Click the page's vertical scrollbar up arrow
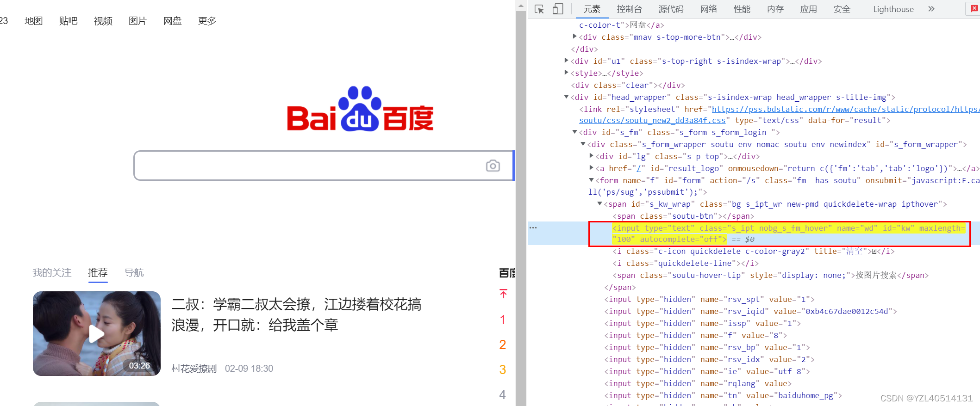The image size is (980, 406). [x=521, y=6]
